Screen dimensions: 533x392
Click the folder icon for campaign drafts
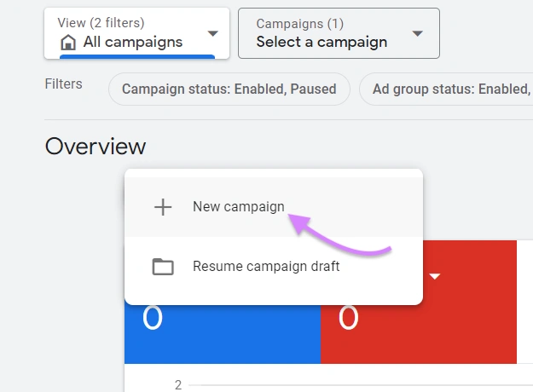click(x=163, y=267)
